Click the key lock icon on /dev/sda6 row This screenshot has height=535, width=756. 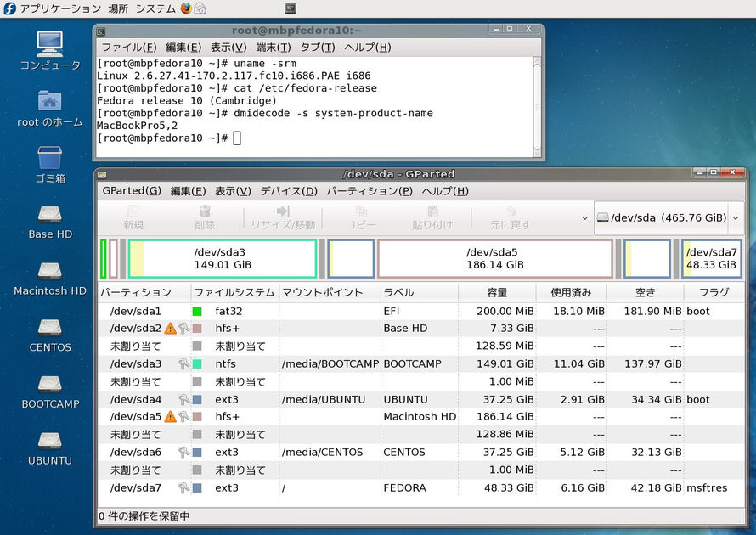click(183, 452)
